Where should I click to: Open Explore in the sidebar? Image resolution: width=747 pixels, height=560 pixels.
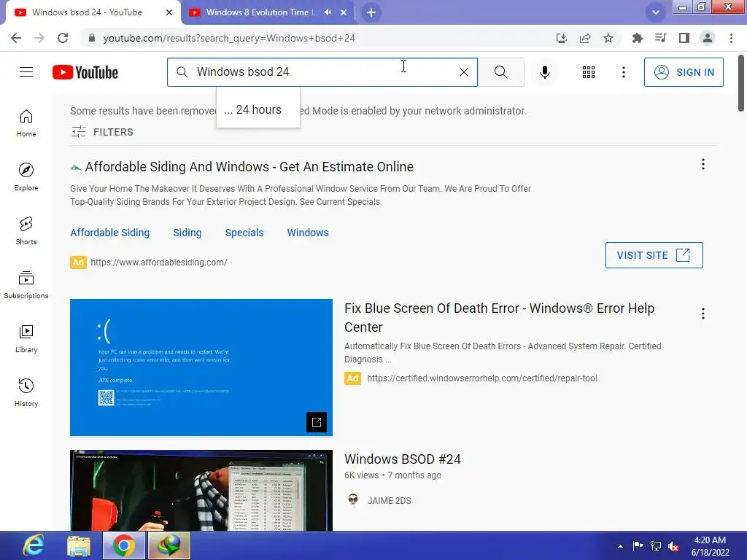26,177
